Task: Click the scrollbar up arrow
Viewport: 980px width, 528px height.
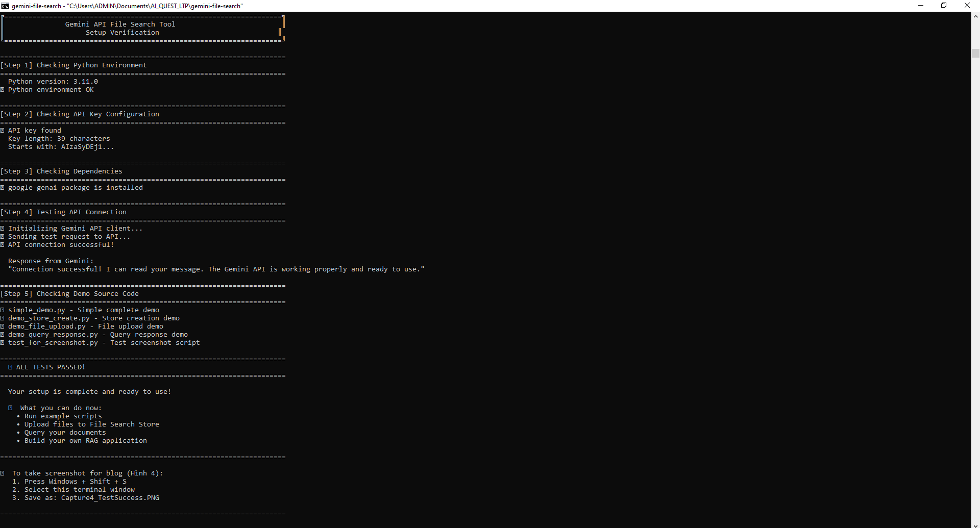Action: coord(975,15)
